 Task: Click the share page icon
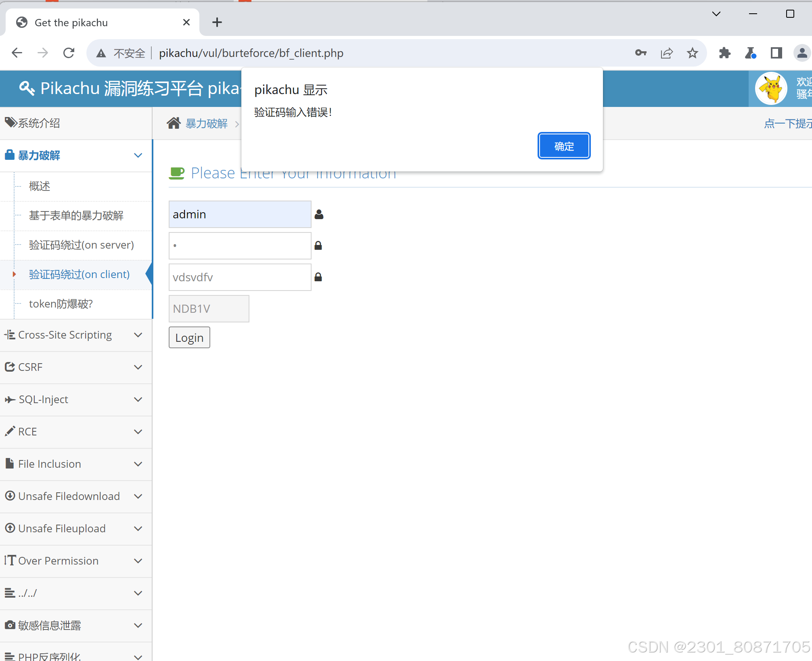click(667, 53)
